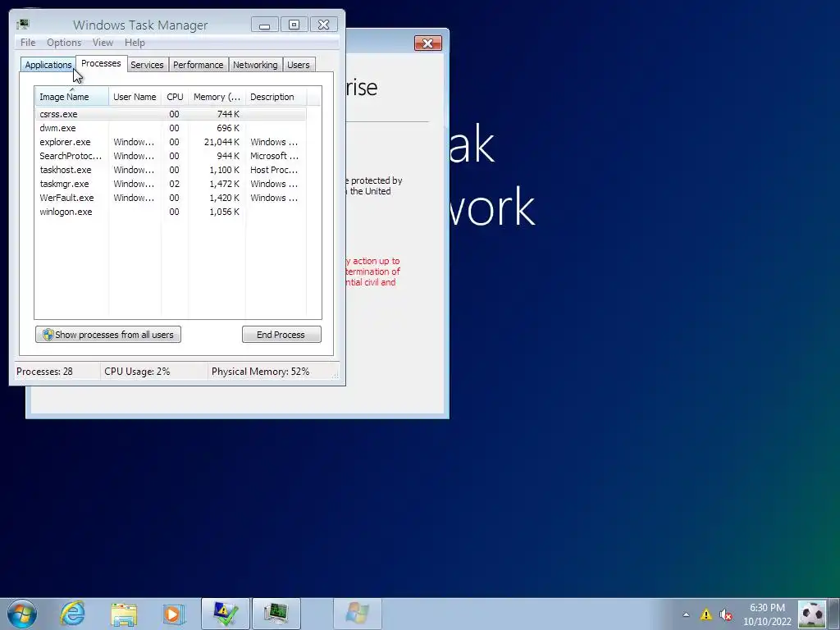
Task: Open the Options menu
Action: click(64, 43)
